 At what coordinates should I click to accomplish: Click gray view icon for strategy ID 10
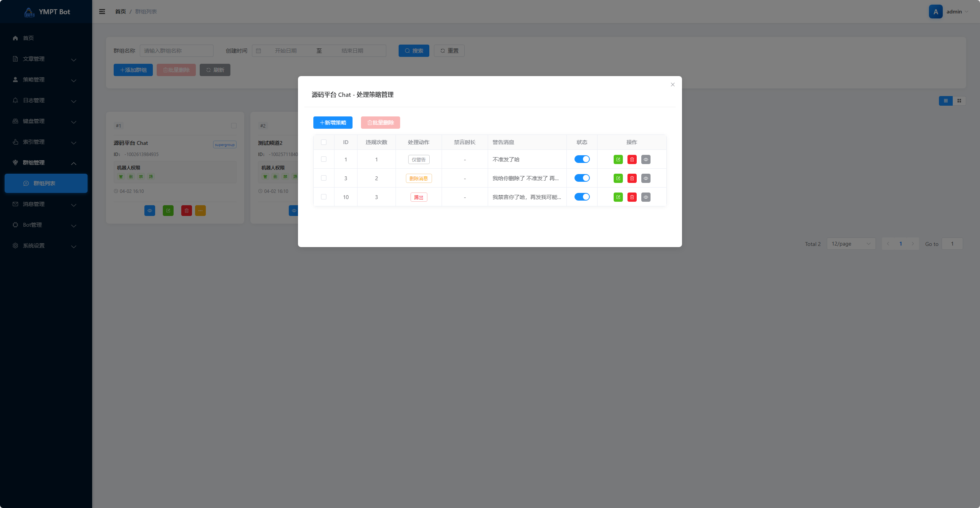pos(646,197)
